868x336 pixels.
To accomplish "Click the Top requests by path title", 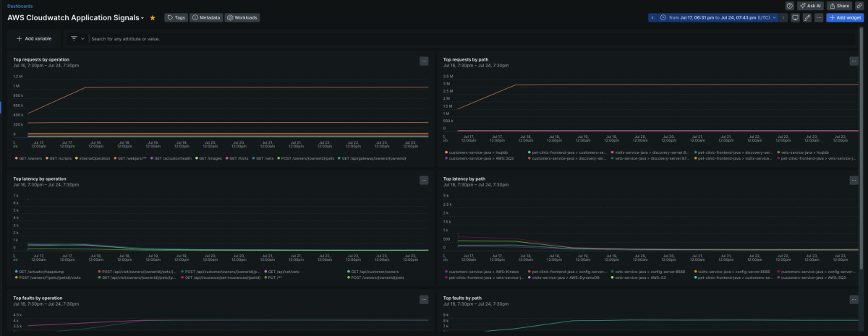I will pyautogui.click(x=467, y=59).
